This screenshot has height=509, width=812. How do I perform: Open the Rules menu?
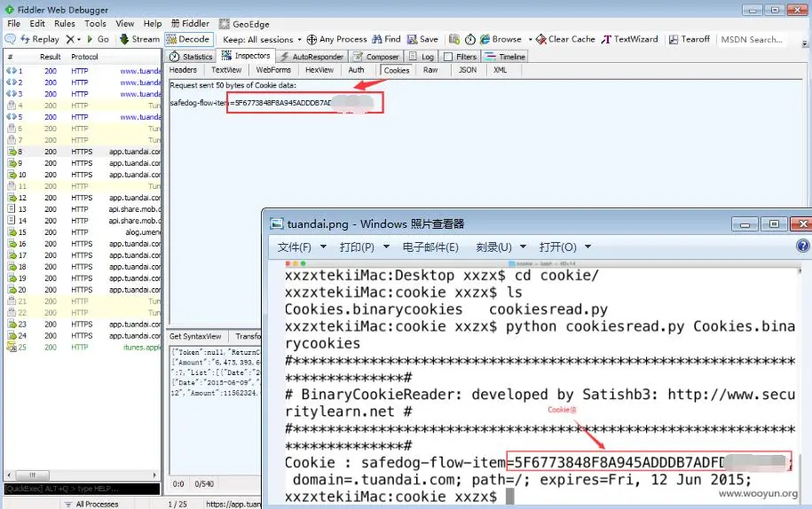[x=65, y=24]
